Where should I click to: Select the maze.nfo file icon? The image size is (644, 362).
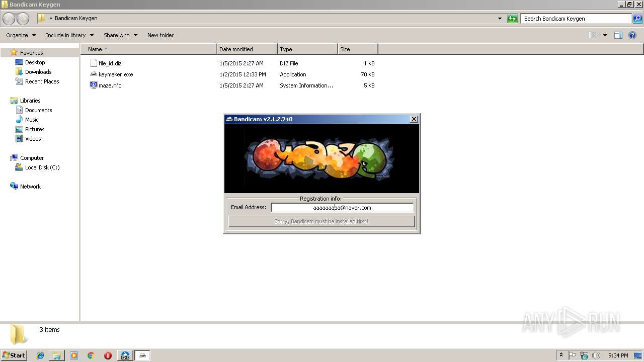pyautogui.click(x=93, y=85)
